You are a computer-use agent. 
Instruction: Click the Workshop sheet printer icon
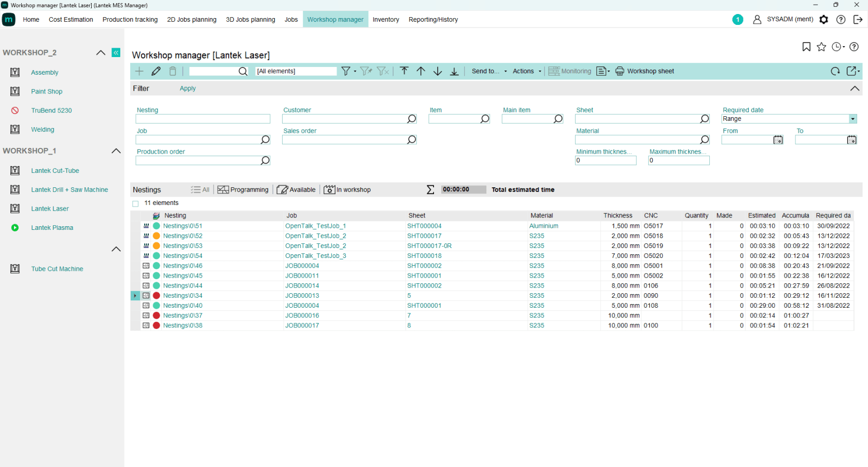coord(620,71)
